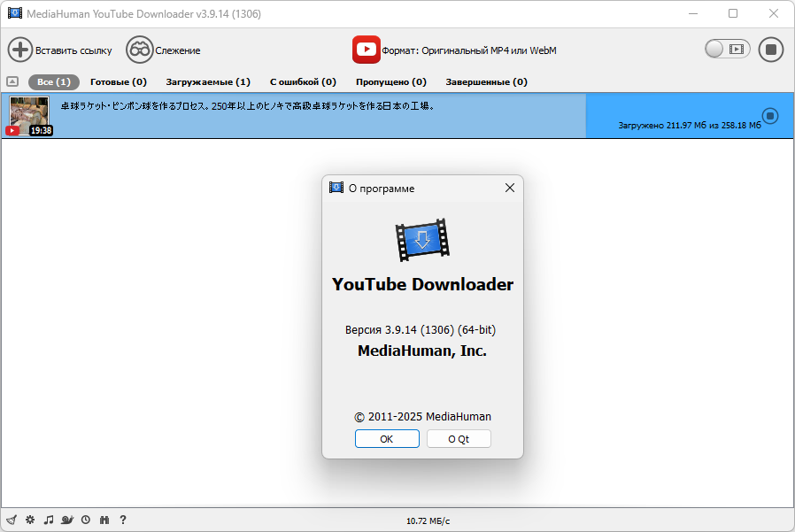Select the Все (1) tab

point(54,82)
